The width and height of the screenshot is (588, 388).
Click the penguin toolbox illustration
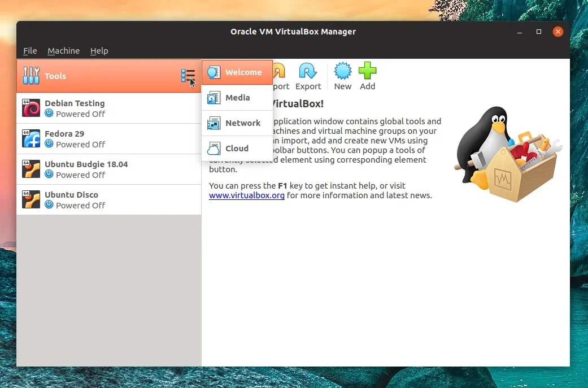coord(508,154)
